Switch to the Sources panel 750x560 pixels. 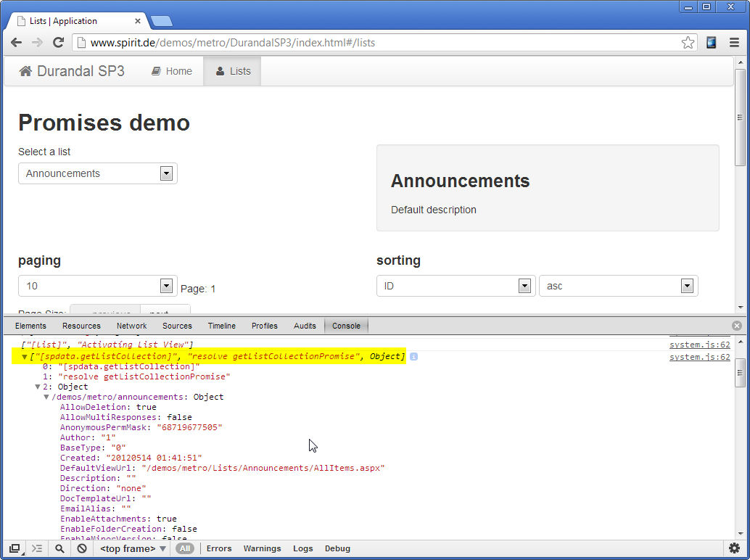click(177, 326)
